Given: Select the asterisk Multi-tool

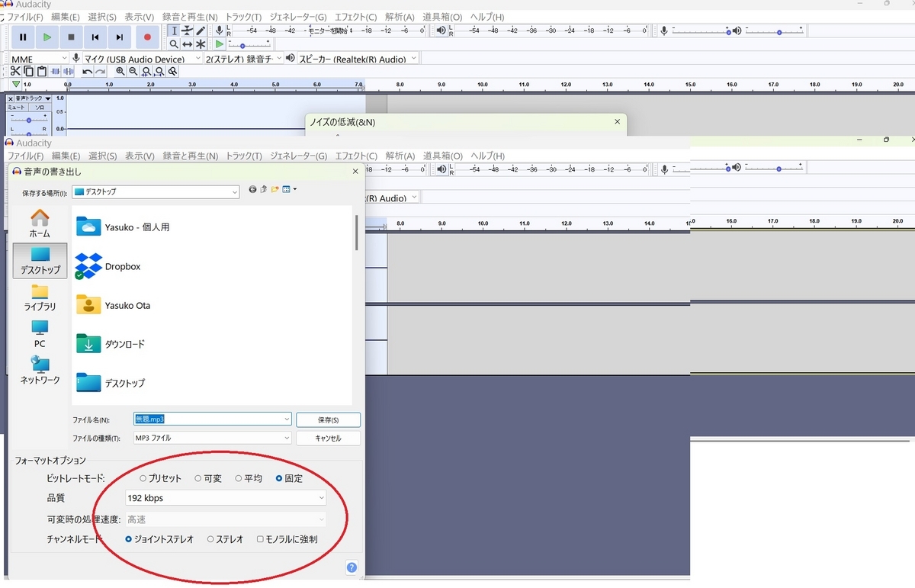Looking at the screenshot, I should [201, 44].
